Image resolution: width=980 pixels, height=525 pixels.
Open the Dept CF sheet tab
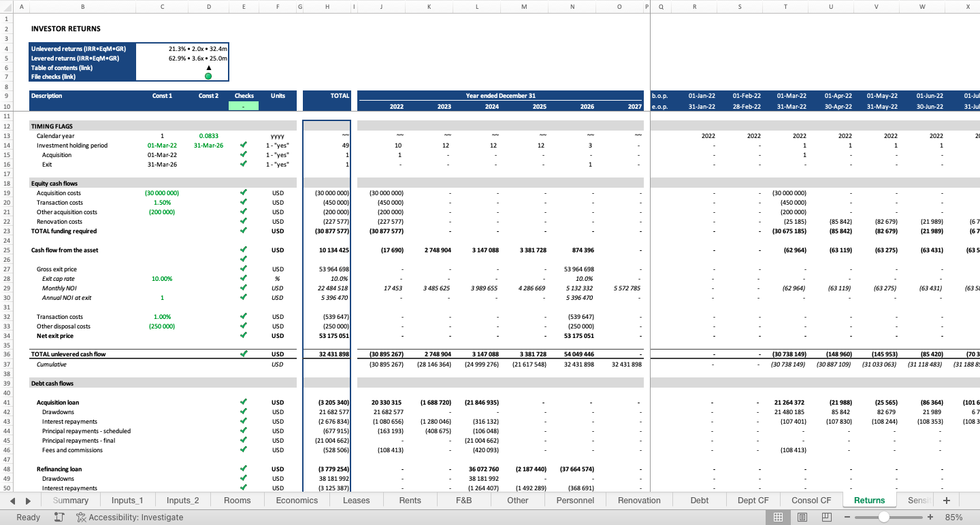pyautogui.click(x=753, y=501)
